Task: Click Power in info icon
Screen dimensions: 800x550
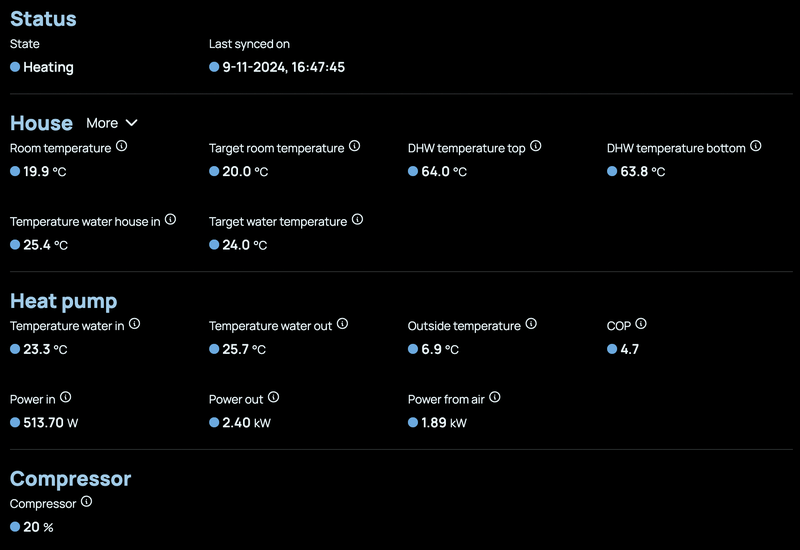Action: [x=66, y=398]
